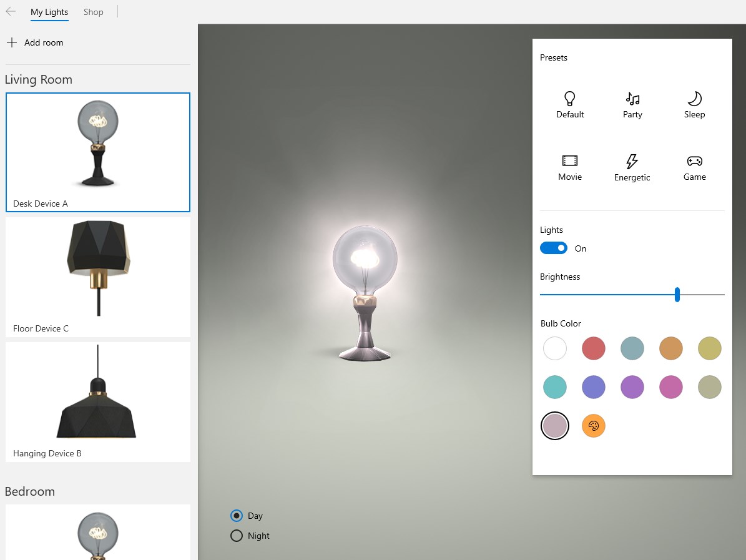Pick the teal bulb color swatch

(555, 387)
